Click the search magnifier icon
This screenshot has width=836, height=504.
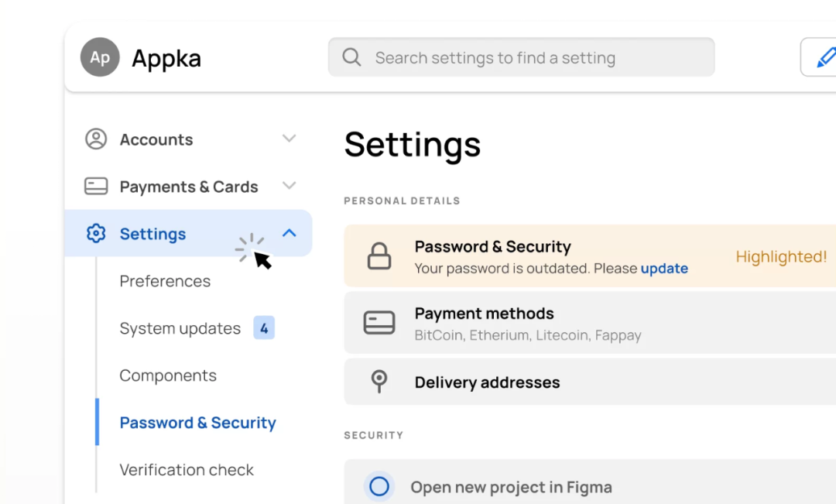pos(351,57)
